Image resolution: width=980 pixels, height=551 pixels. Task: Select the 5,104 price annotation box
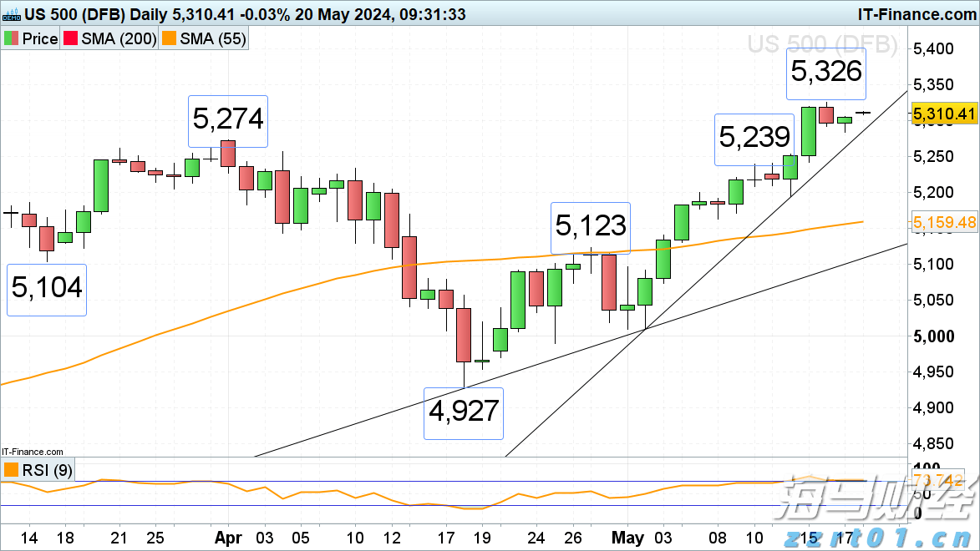[46, 288]
